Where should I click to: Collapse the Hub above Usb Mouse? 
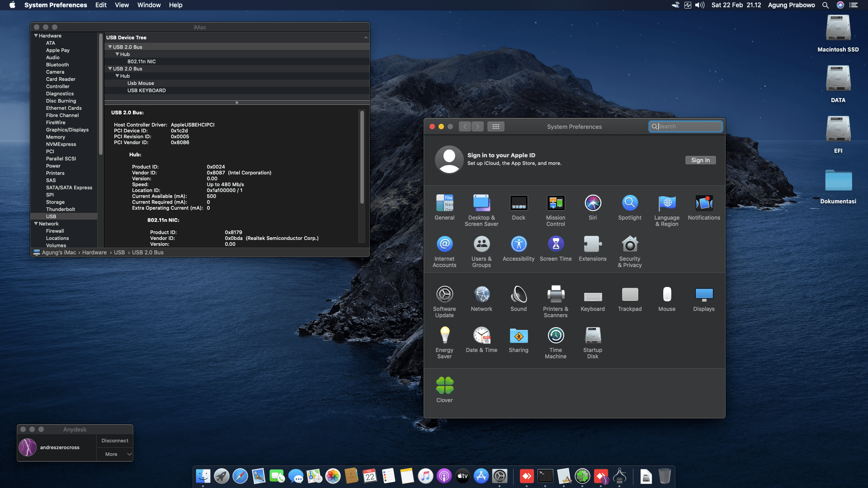coord(117,76)
